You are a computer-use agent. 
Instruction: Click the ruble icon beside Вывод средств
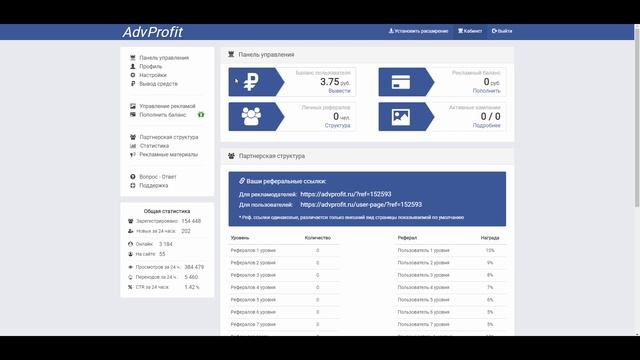click(133, 84)
